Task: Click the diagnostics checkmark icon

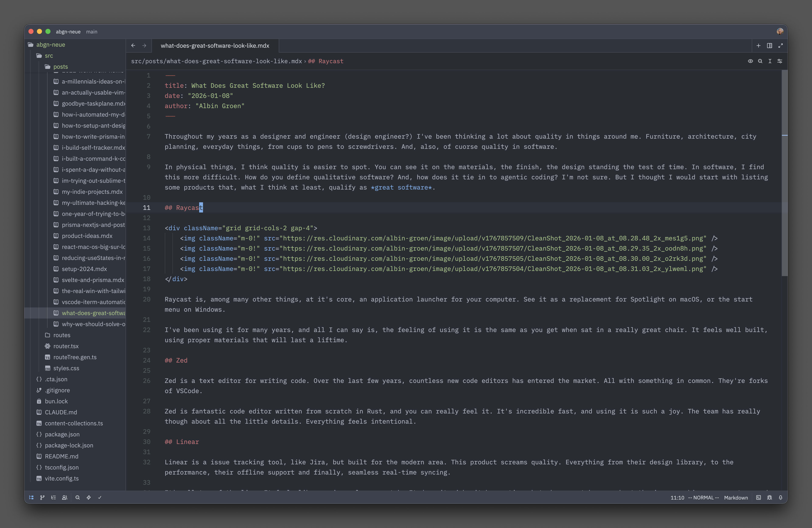Action: [x=100, y=497]
